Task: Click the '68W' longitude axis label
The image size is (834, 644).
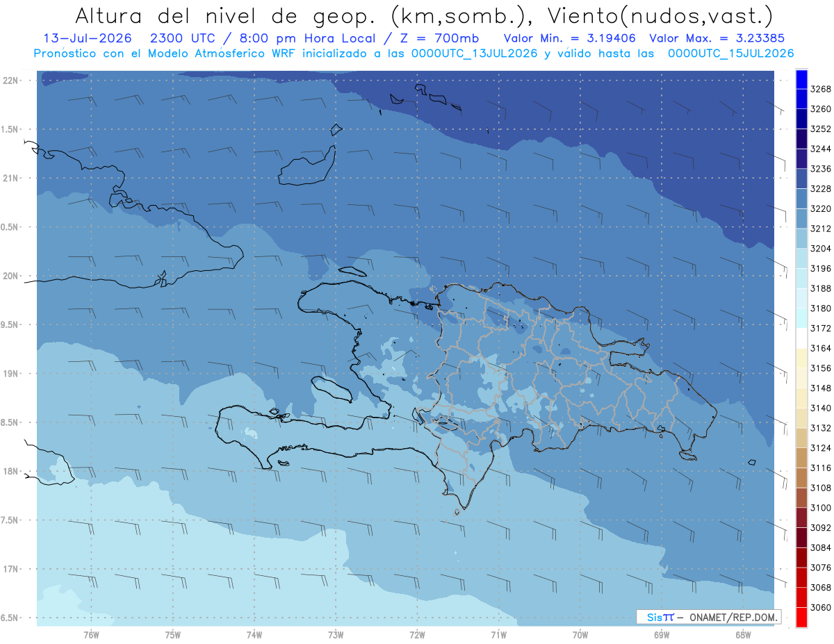Action: (743, 634)
